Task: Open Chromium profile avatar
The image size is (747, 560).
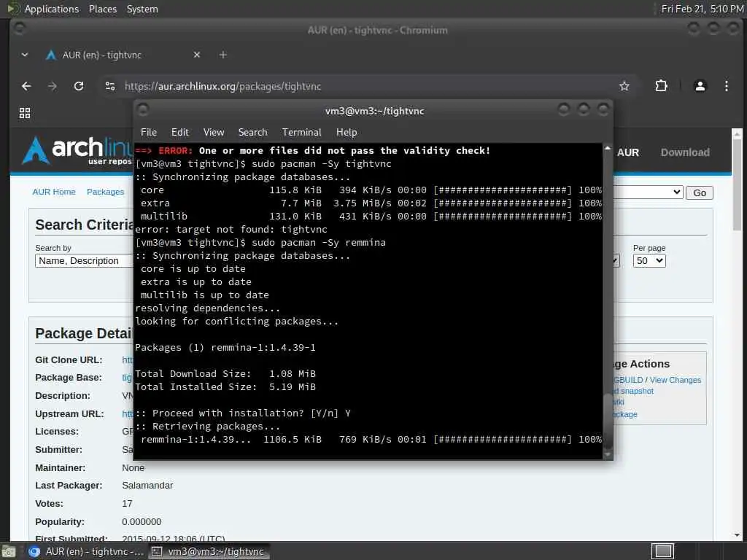Action: 700,86
